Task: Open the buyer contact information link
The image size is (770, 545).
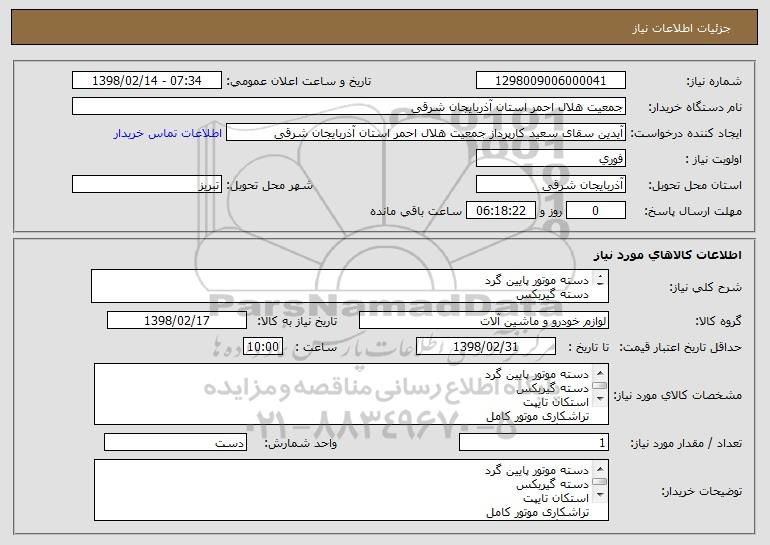Action: pyautogui.click(x=167, y=133)
